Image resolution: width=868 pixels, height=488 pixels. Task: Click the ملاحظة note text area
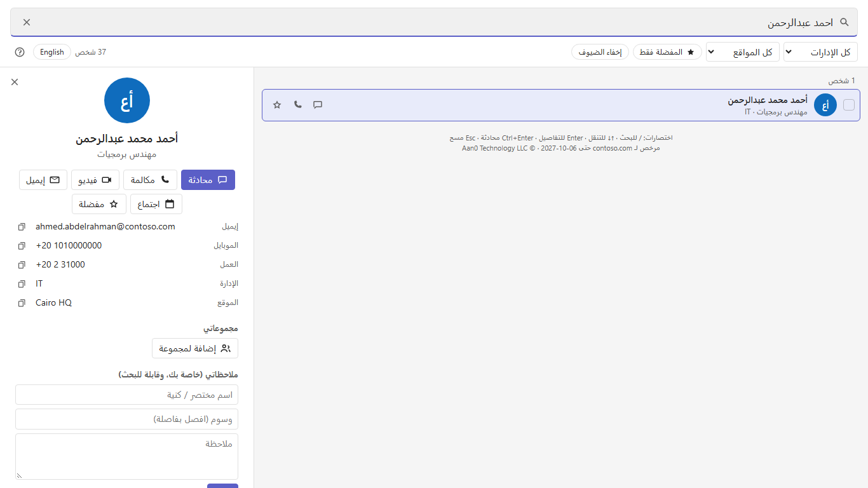pos(127,456)
